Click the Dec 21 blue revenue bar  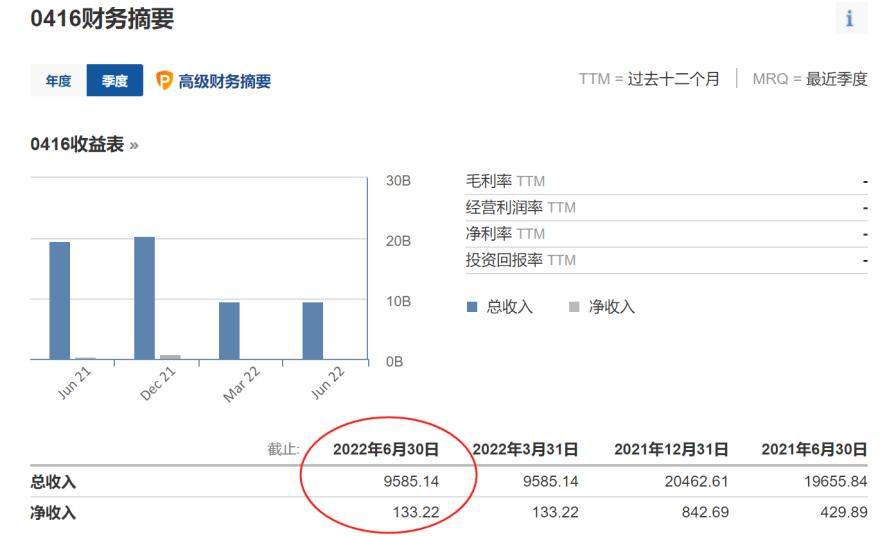pyautogui.click(x=144, y=297)
